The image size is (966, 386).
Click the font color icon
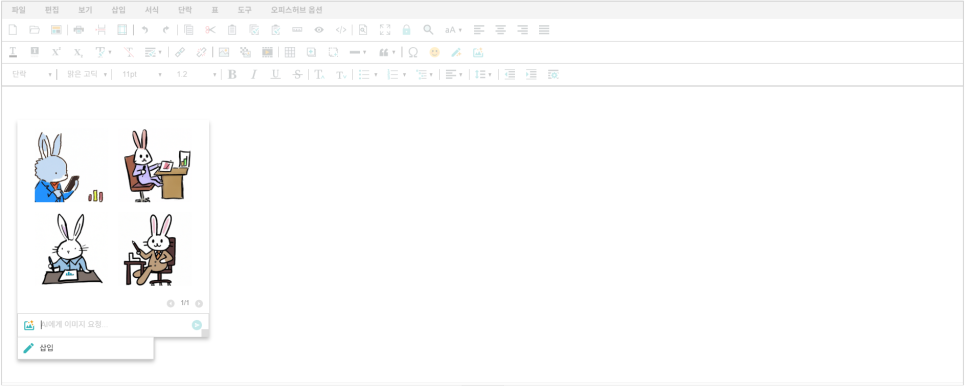point(13,52)
